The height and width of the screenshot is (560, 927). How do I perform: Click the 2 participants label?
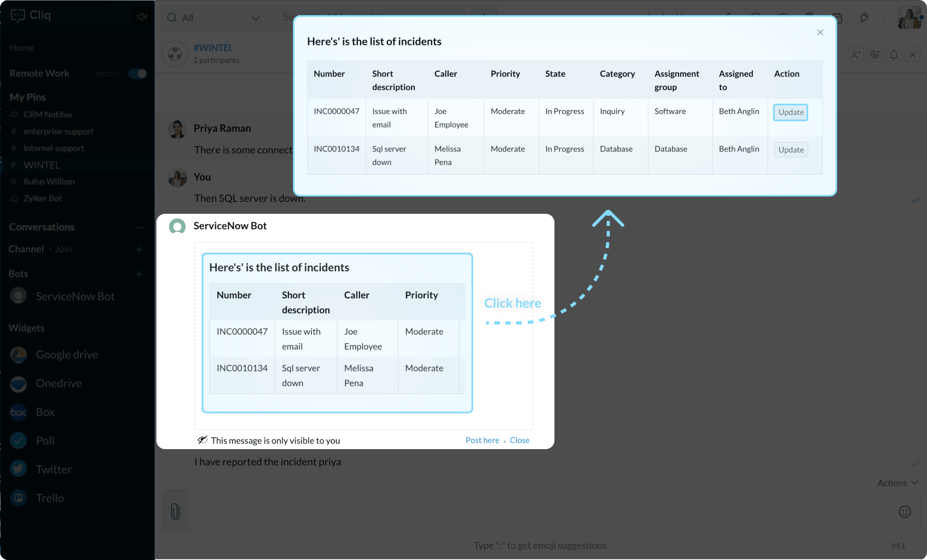tap(216, 60)
